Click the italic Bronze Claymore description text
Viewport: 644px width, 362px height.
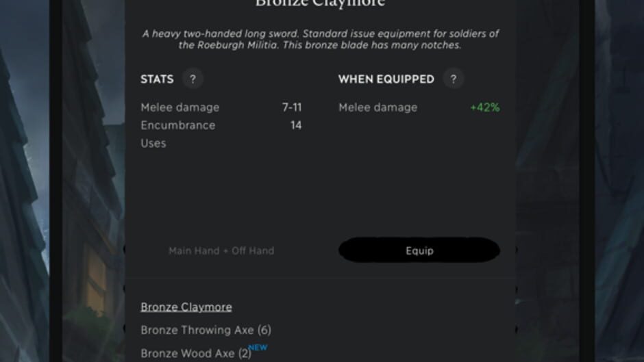click(x=320, y=39)
